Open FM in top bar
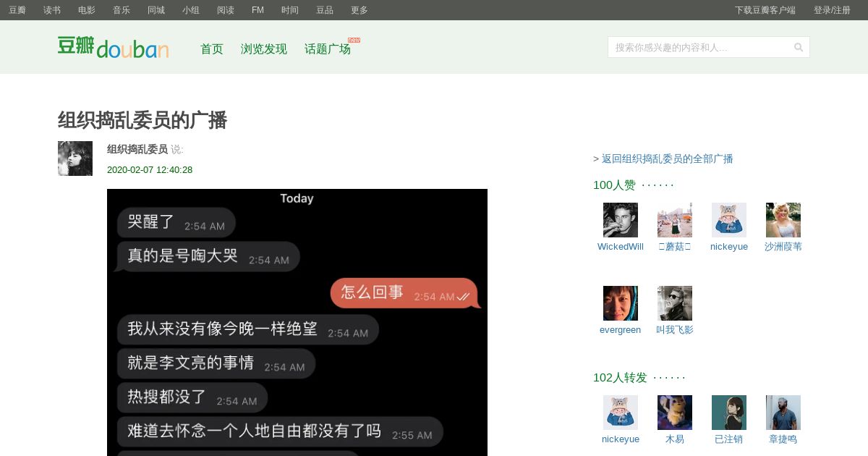This screenshot has height=456, width=868. (x=258, y=10)
